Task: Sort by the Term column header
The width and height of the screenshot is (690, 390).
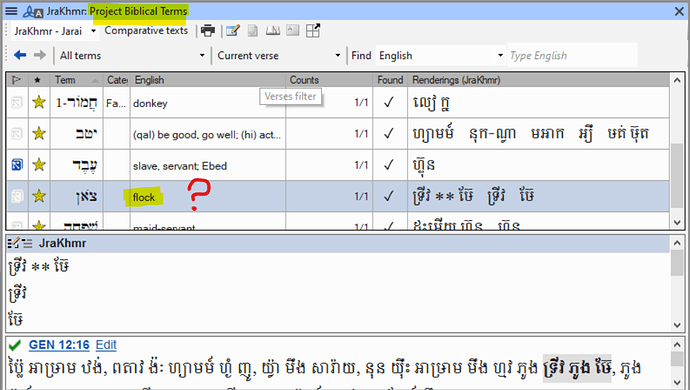Action: click(x=77, y=80)
